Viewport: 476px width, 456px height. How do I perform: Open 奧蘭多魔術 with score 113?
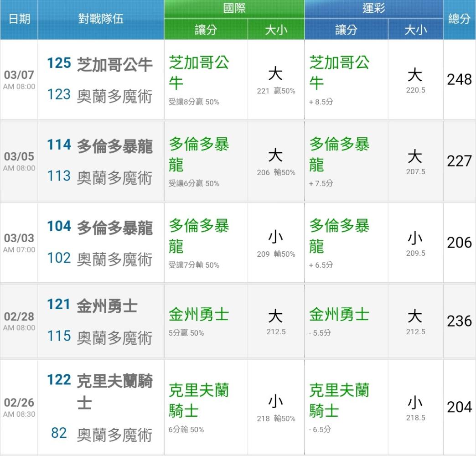pyautogui.click(x=99, y=177)
